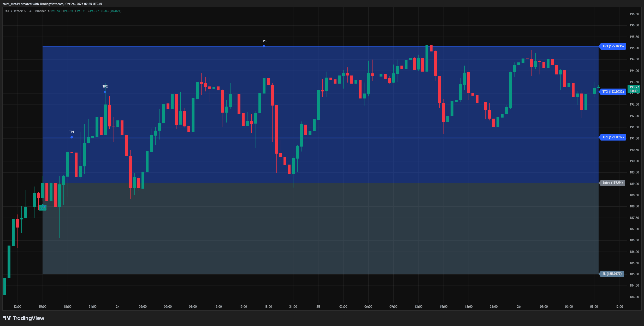Select the green Buy position marker
The image size is (644, 326).
(x=43, y=208)
